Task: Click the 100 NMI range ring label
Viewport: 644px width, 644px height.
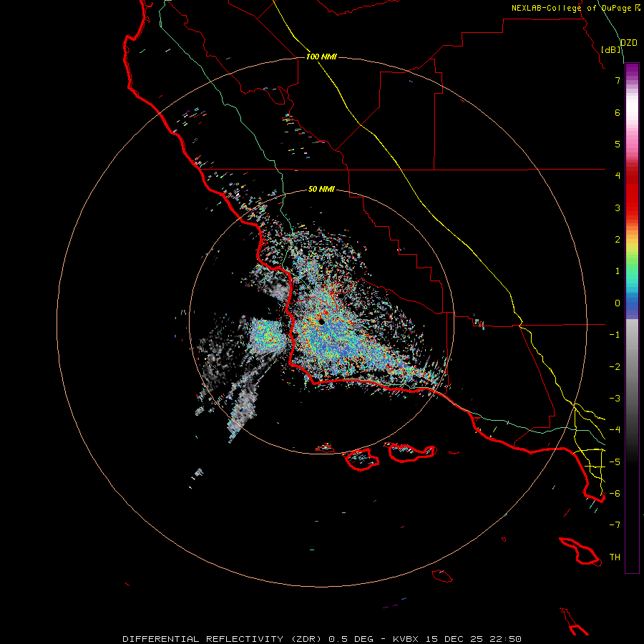Action: (321, 57)
